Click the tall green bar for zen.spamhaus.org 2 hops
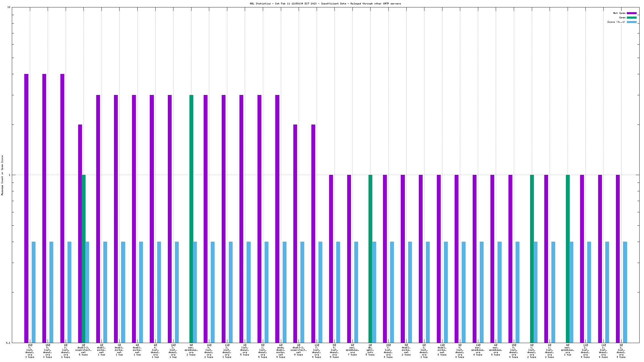The width and height of the screenshot is (644, 362). [191, 219]
